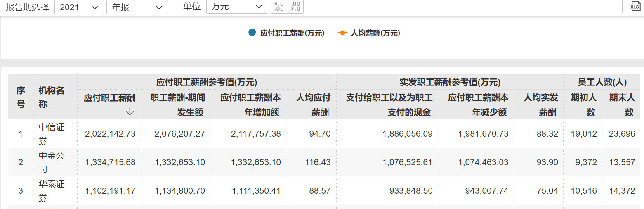Click the 期初人数 column header

click(584, 105)
